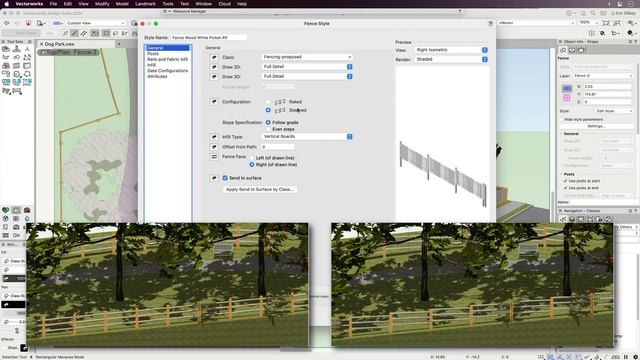Open the File menu
The width and height of the screenshot is (640, 360).
[53, 4]
